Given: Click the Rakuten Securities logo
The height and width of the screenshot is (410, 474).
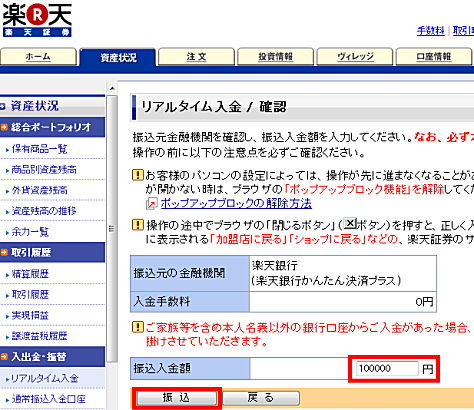Looking at the screenshot, I should tap(37, 20).
